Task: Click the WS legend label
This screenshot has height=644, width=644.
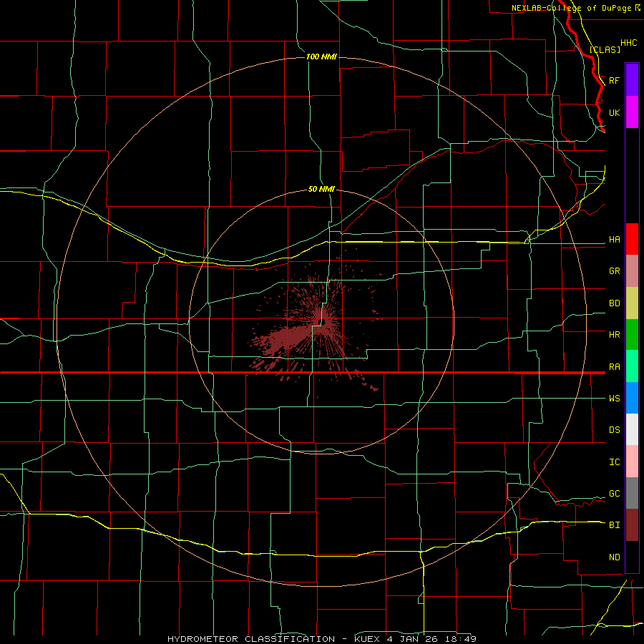Action: [x=614, y=399]
